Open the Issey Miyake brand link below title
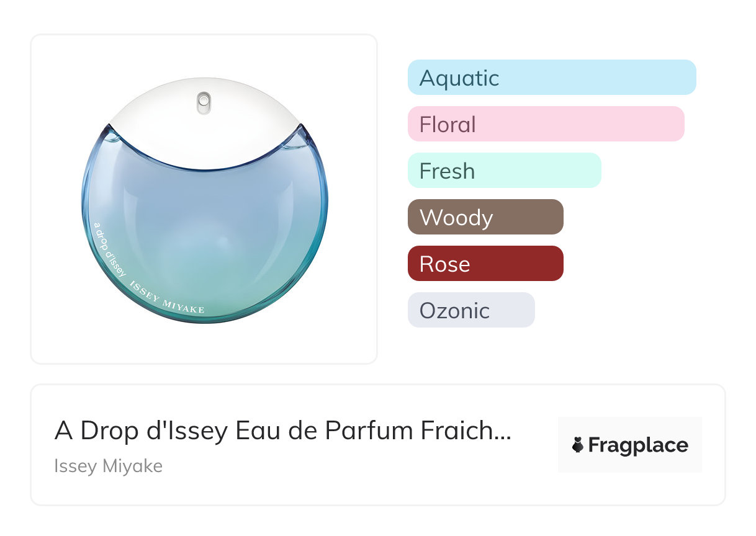 108,465
